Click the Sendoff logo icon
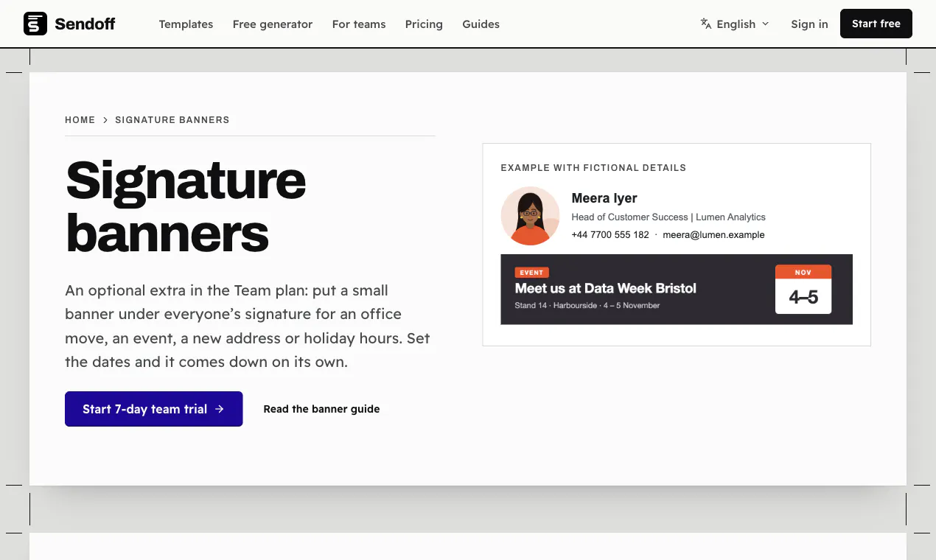The height and width of the screenshot is (560, 936). click(x=35, y=24)
